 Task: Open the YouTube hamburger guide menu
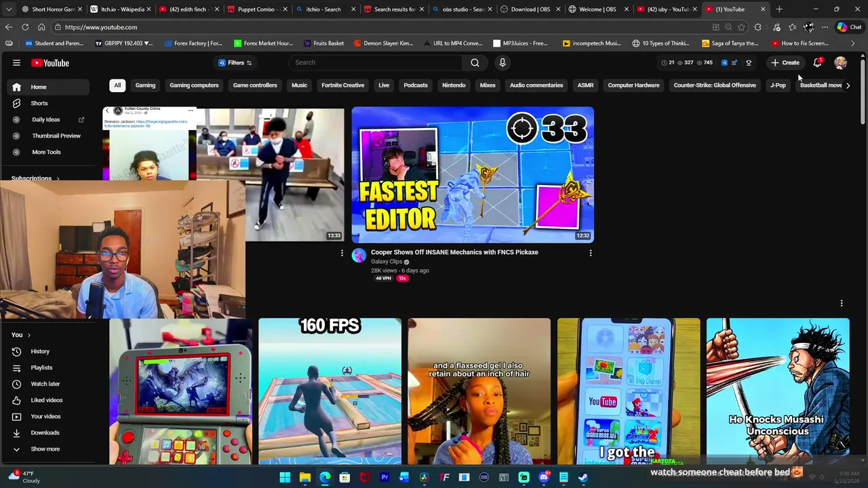[16, 63]
